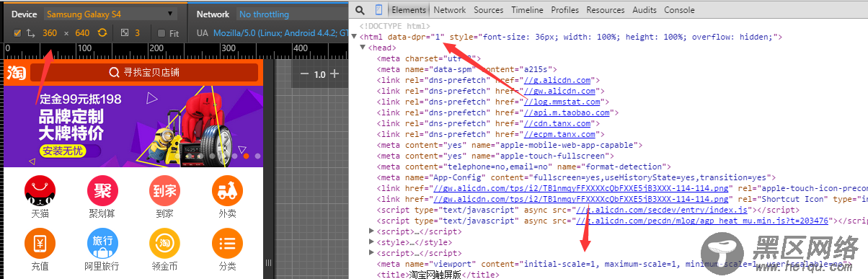
Task: Follow the //api.m.taobao.com link
Action: pyautogui.click(x=567, y=112)
